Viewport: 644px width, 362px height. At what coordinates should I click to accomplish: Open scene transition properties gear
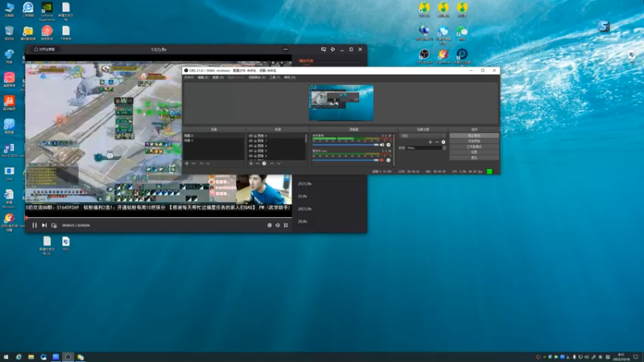pyautogui.click(x=444, y=142)
